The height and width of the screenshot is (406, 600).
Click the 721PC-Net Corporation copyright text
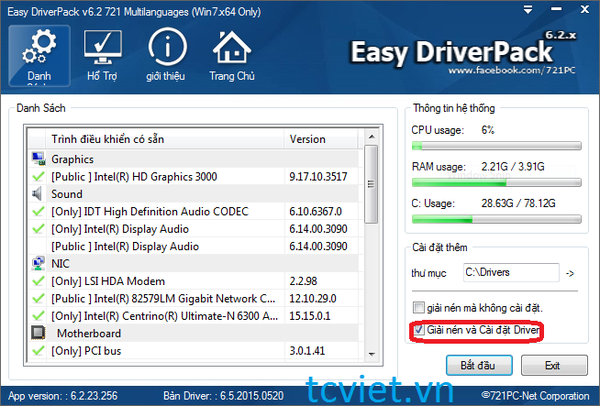point(535,396)
